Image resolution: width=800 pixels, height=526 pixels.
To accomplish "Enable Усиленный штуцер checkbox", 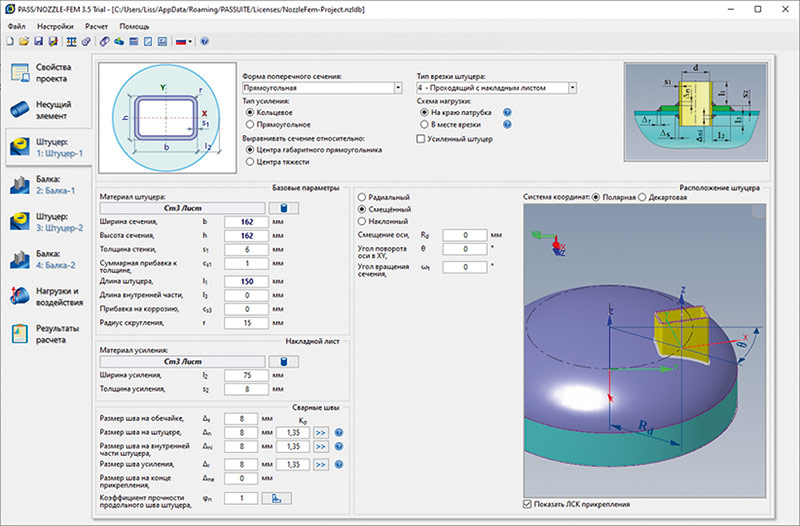I will click(421, 139).
